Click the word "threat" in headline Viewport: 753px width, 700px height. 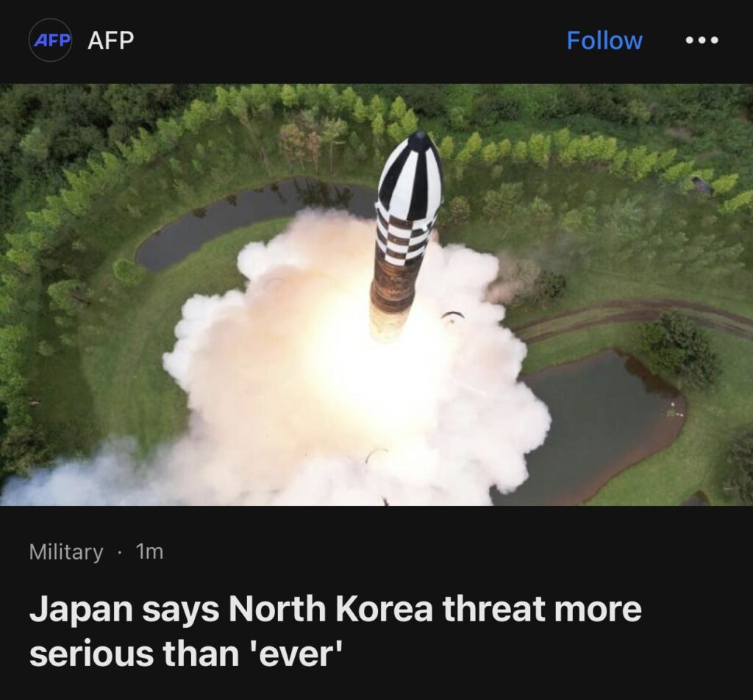pos(495,608)
